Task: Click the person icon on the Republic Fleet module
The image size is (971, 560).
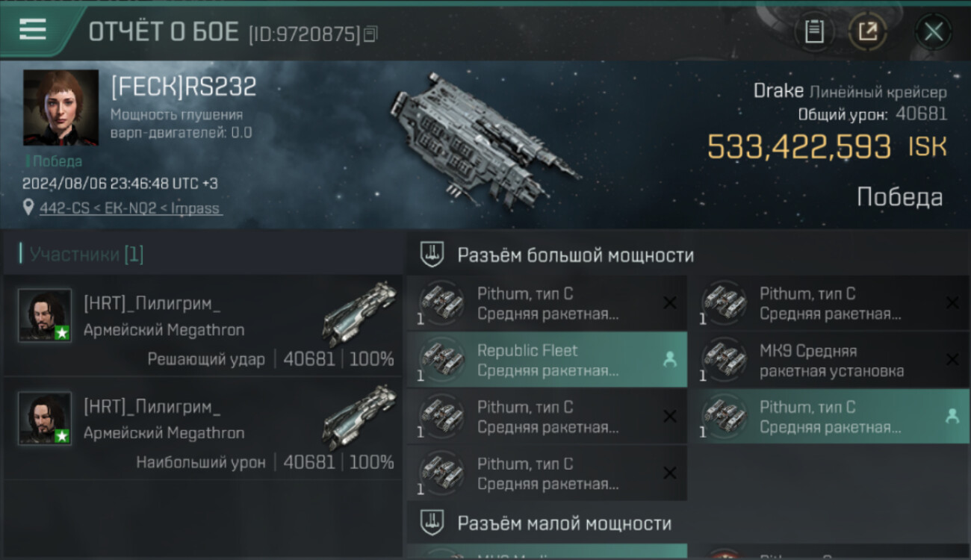Action: 669,360
